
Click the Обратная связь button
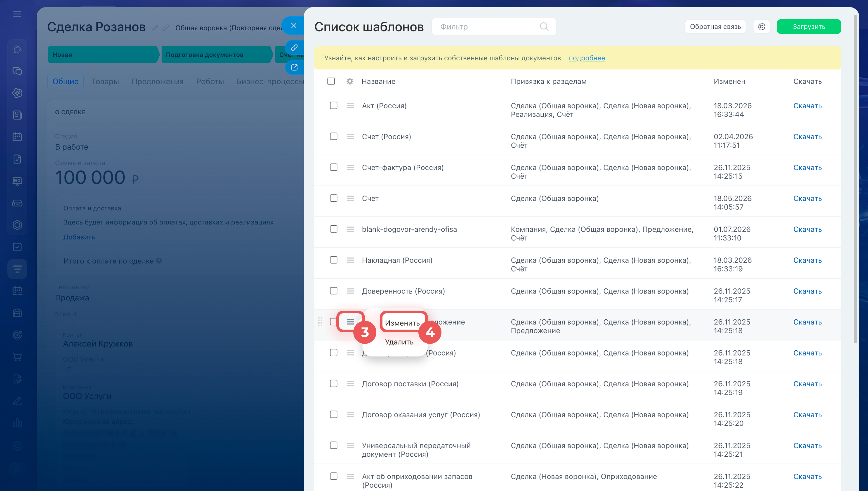[715, 27]
